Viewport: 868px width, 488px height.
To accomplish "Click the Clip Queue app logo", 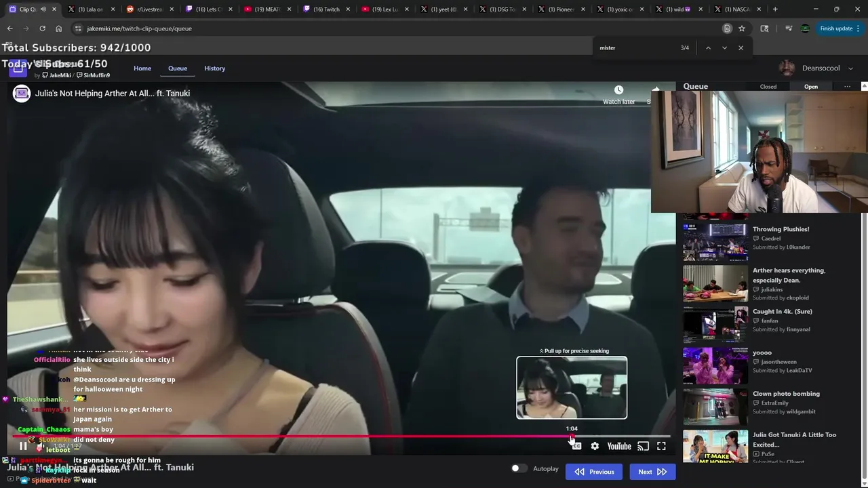I will pos(18,68).
